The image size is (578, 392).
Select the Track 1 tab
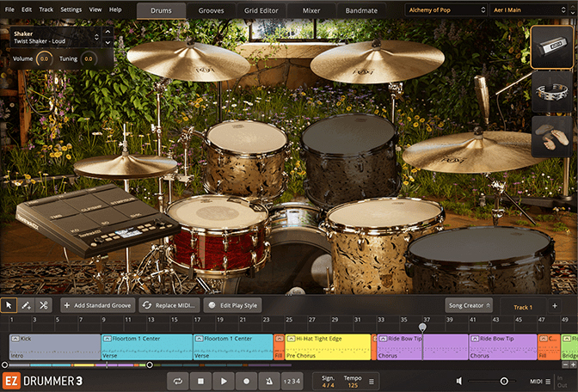coord(523,307)
